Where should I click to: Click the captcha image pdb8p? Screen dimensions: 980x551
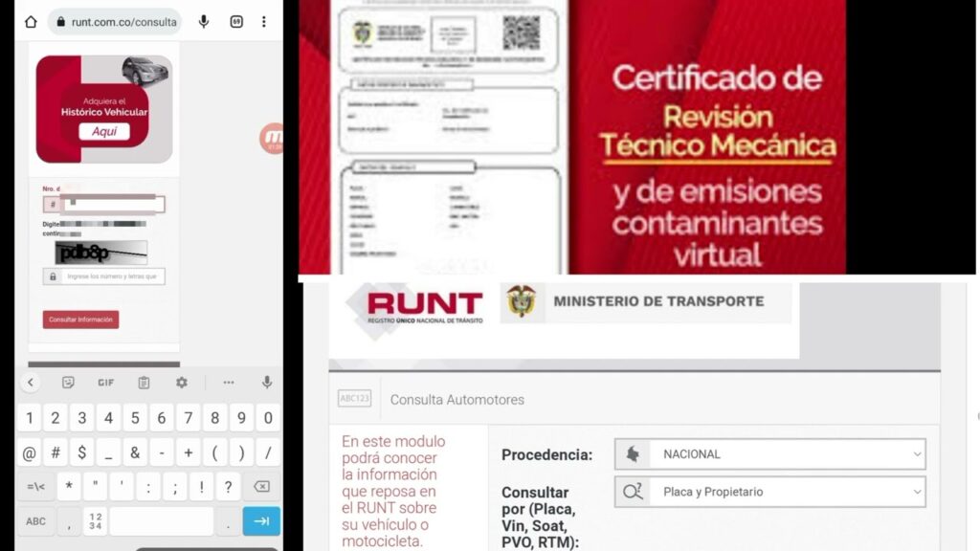pos(101,253)
